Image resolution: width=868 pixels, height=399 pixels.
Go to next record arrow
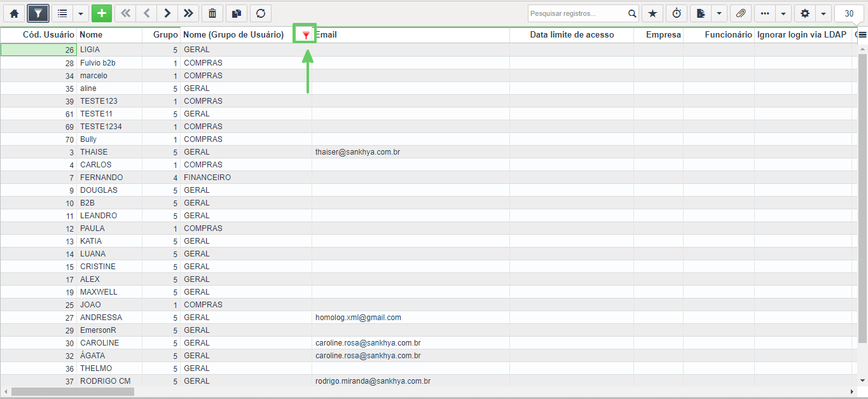(167, 13)
